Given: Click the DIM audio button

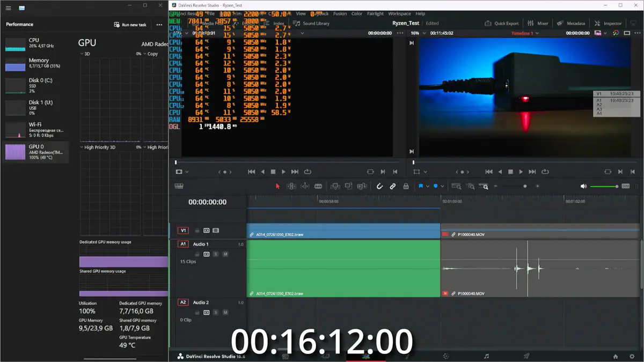Looking at the screenshot, I should (x=625, y=186).
